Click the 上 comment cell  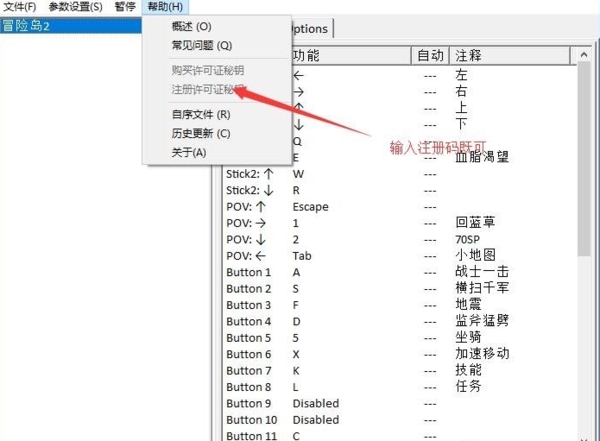[x=461, y=108]
